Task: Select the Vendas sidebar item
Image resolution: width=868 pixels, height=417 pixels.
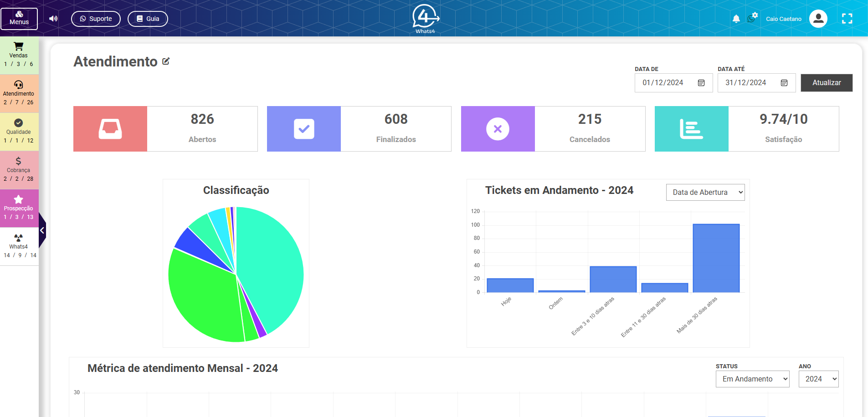Action: tap(19, 55)
